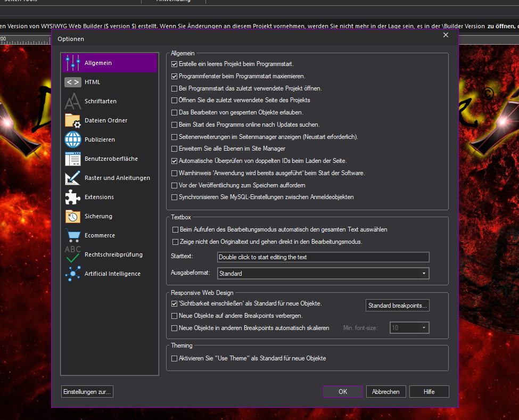The width and height of the screenshot is (519, 420).
Task: Close the Optionen dialog with X
Action: click(x=446, y=35)
